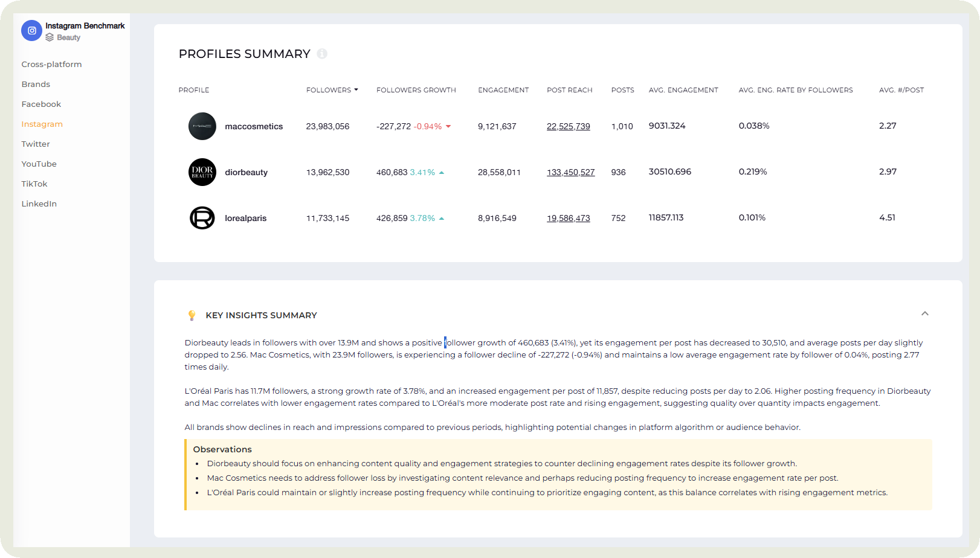Sort table by Followers column arrow

pyautogui.click(x=356, y=90)
